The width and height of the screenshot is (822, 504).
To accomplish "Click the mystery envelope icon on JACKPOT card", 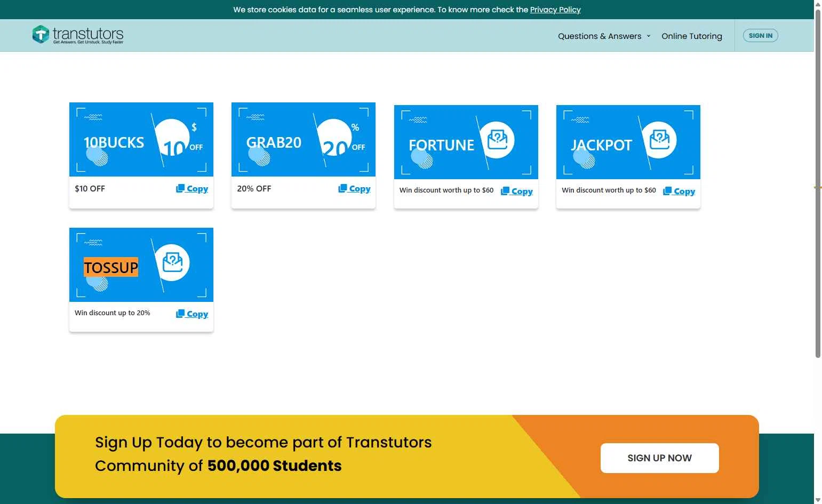I will click(660, 140).
